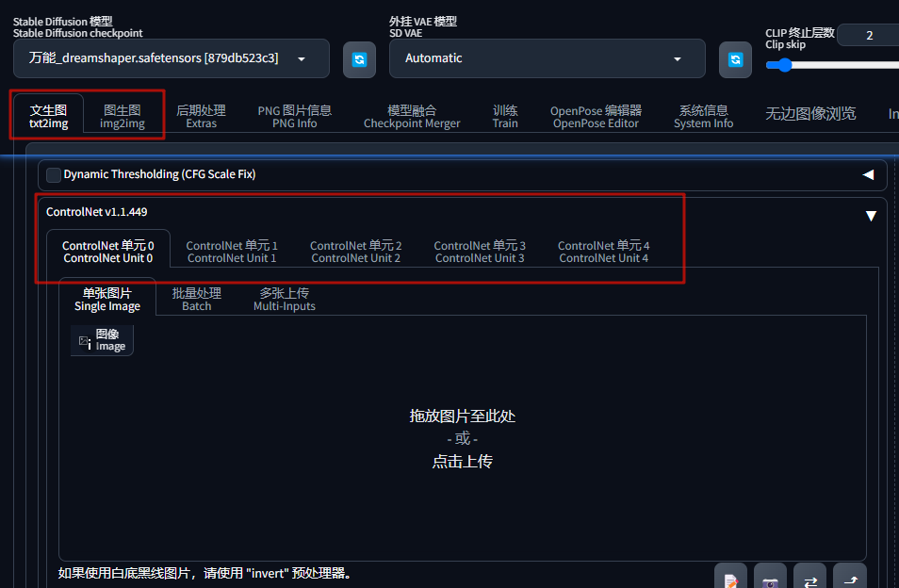This screenshot has width=899, height=588.
Task: Enable Dynamic Thresholding (CFG Scale Fix) checkbox
Action: click(54, 174)
